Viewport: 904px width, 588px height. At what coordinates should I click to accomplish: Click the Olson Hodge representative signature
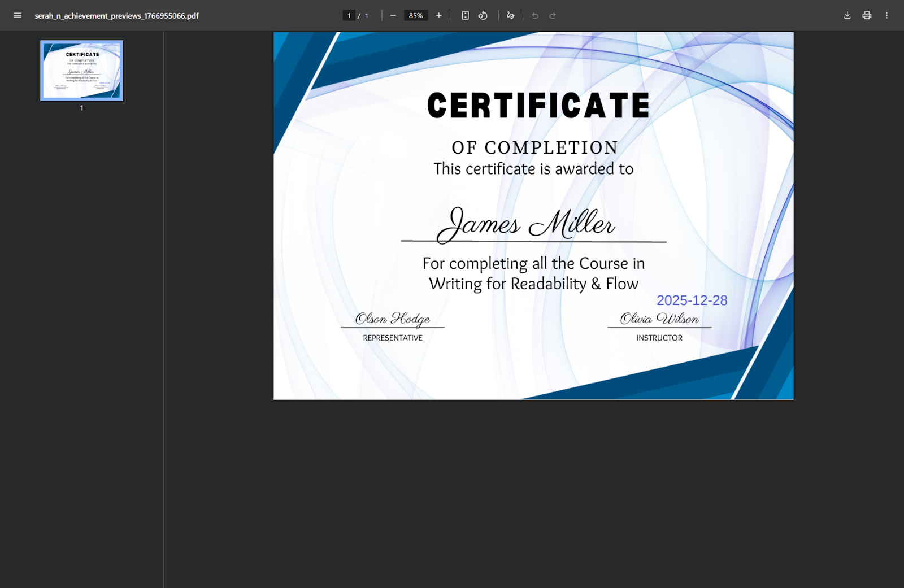click(393, 319)
